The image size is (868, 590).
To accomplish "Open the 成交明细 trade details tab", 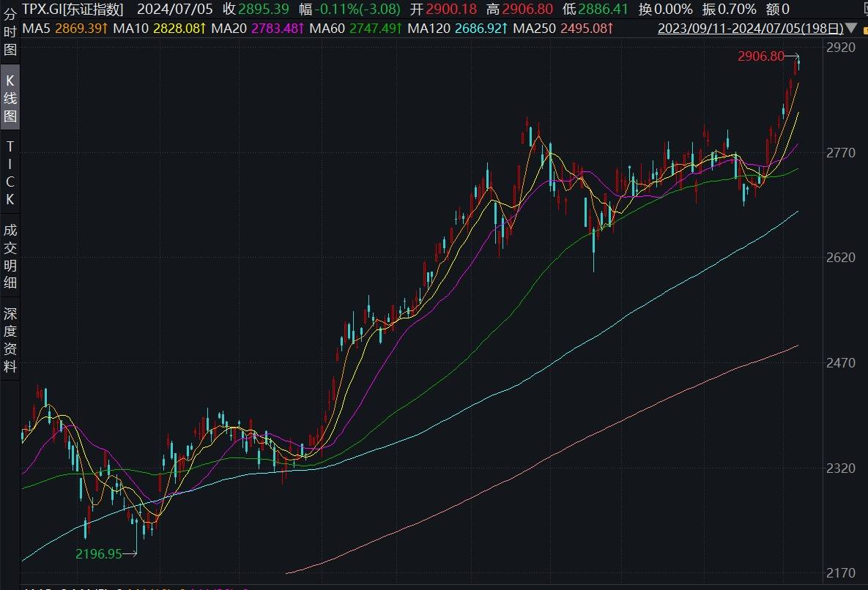I will [x=10, y=257].
